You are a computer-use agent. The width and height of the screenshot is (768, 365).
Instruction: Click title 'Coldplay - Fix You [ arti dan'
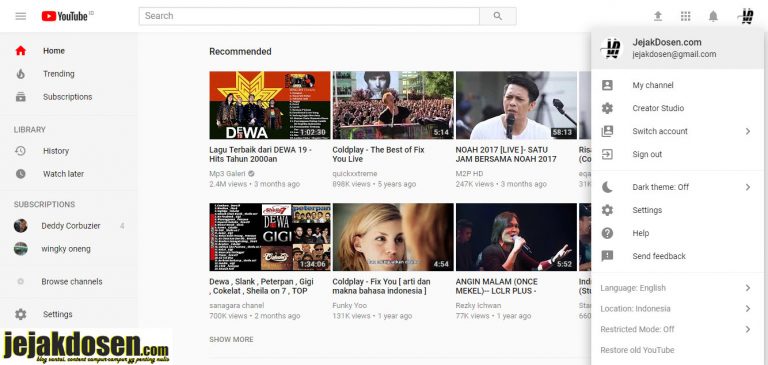click(x=382, y=286)
